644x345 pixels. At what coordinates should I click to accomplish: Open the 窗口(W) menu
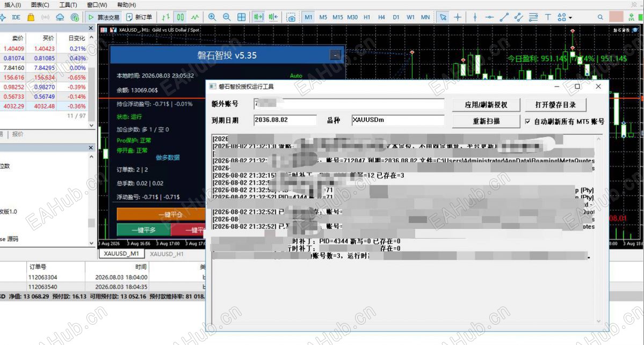coord(97,5)
